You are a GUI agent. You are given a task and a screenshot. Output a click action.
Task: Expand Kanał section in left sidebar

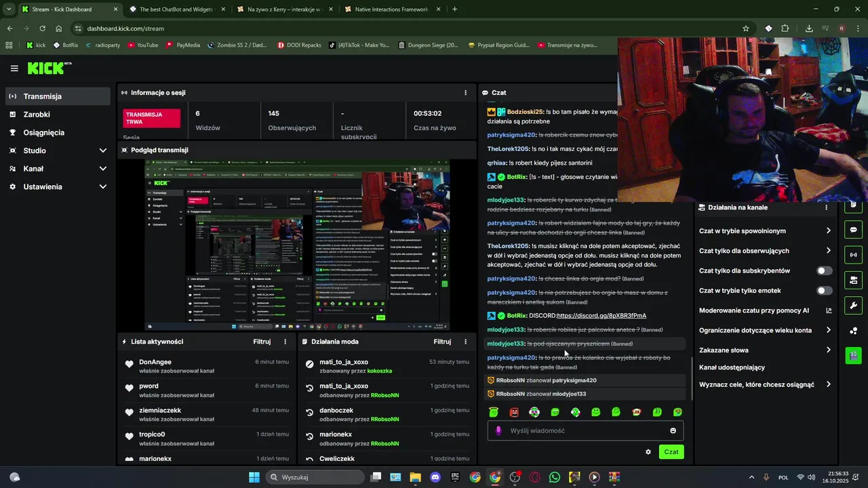[x=58, y=169]
